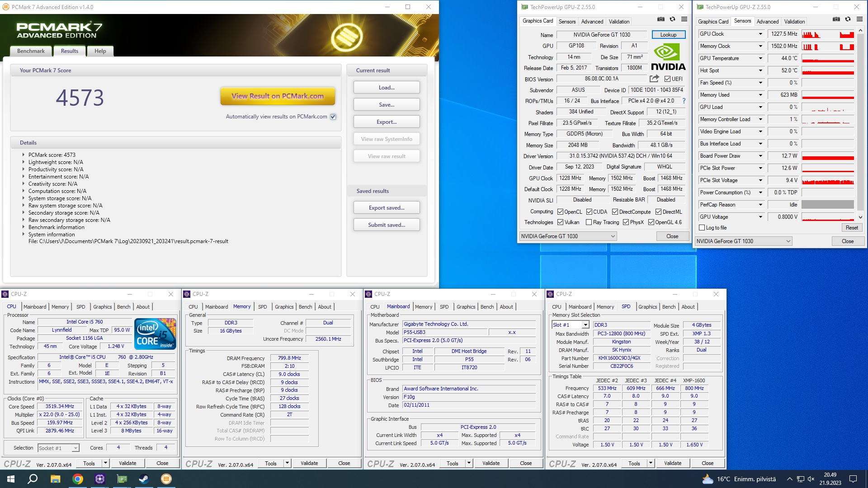This screenshot has width=868, height=488.
Task: Open File Explorer from the taskbar
Action: tap(55, 479)
